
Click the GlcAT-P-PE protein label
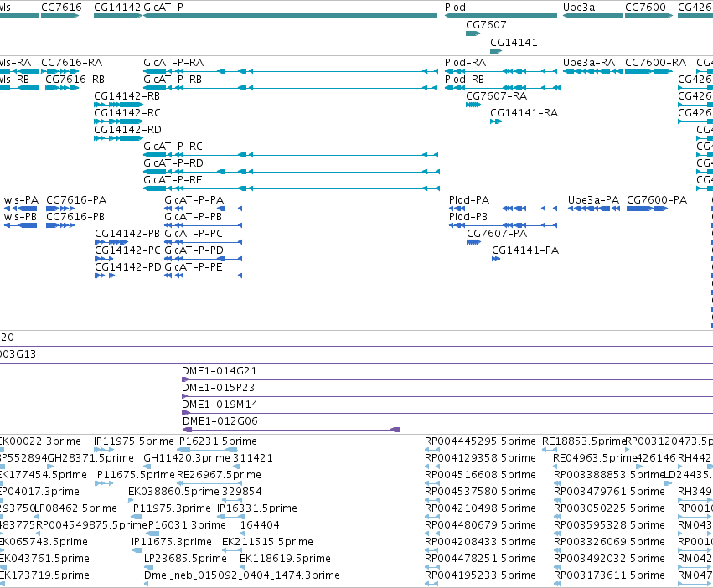(x=194, y=267)
